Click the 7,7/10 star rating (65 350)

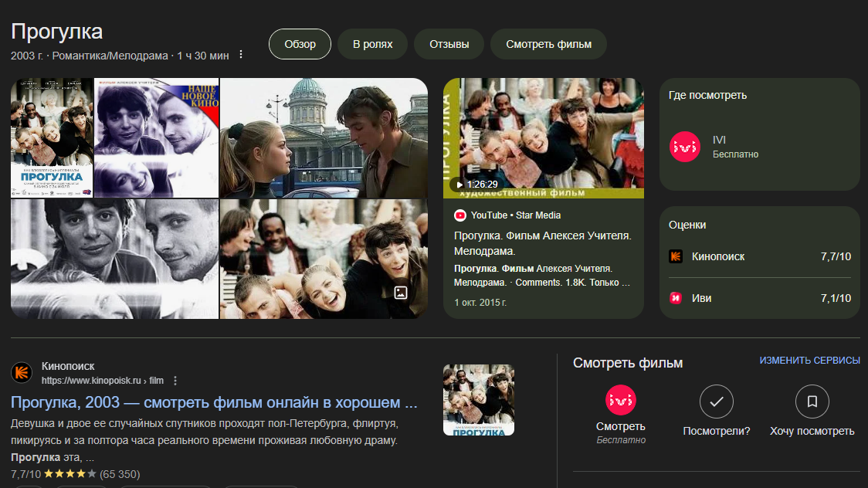[x=75, y=474]
